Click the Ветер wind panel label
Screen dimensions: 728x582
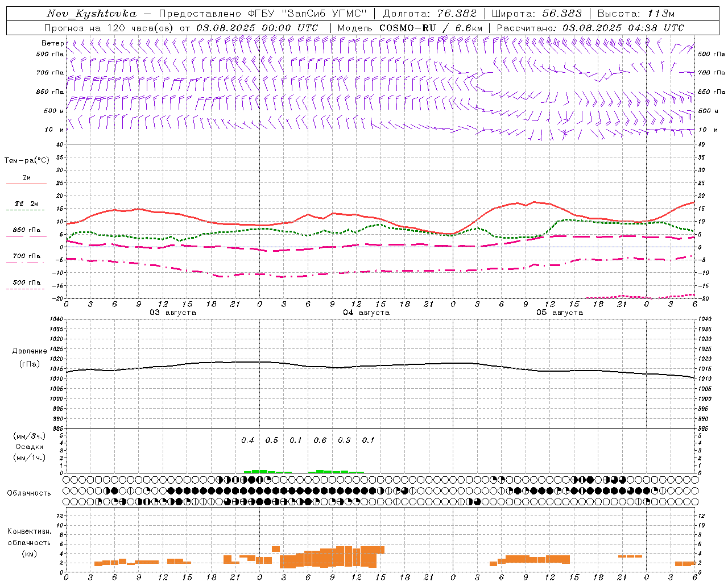click(52, 43)
